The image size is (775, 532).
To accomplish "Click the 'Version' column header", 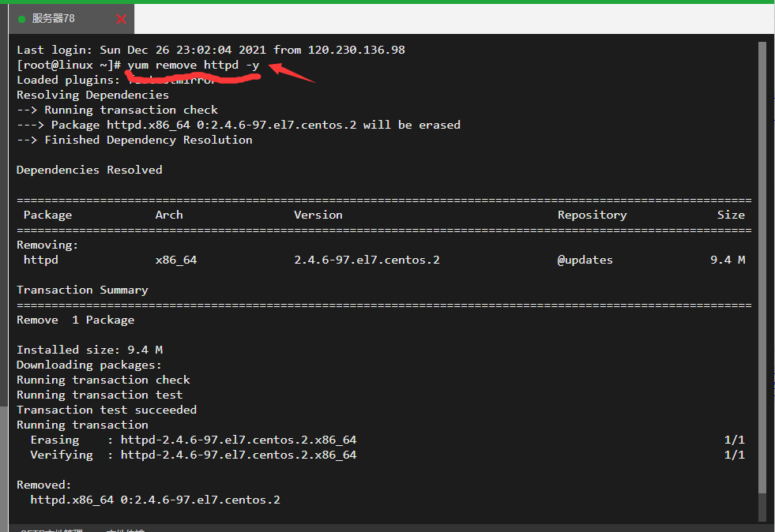I will [x=318, y=215].
